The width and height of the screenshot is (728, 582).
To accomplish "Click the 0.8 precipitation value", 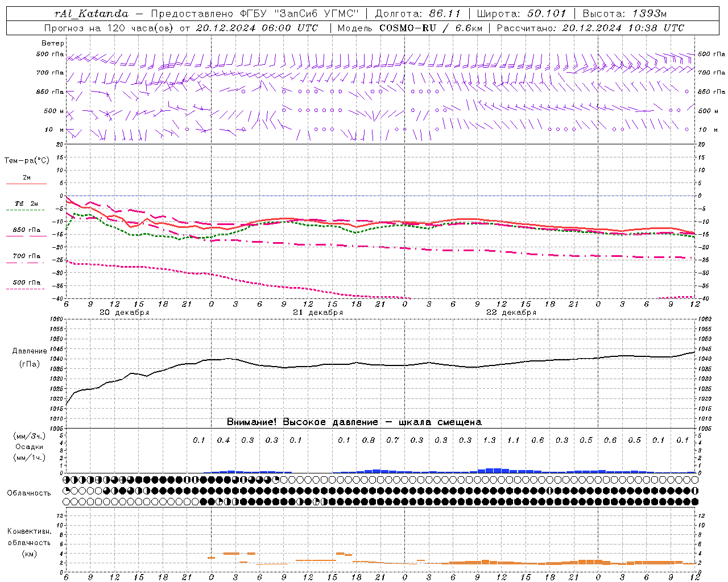I will pos(368,440).
